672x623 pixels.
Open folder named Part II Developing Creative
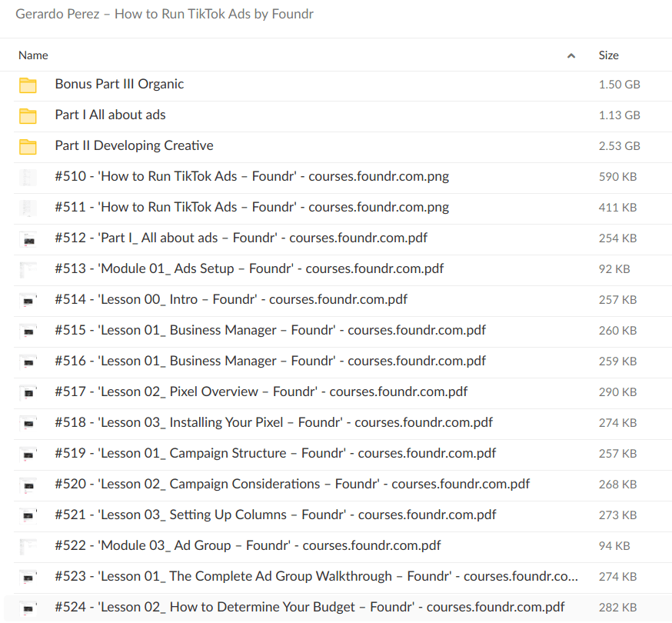tap(134, 145)
